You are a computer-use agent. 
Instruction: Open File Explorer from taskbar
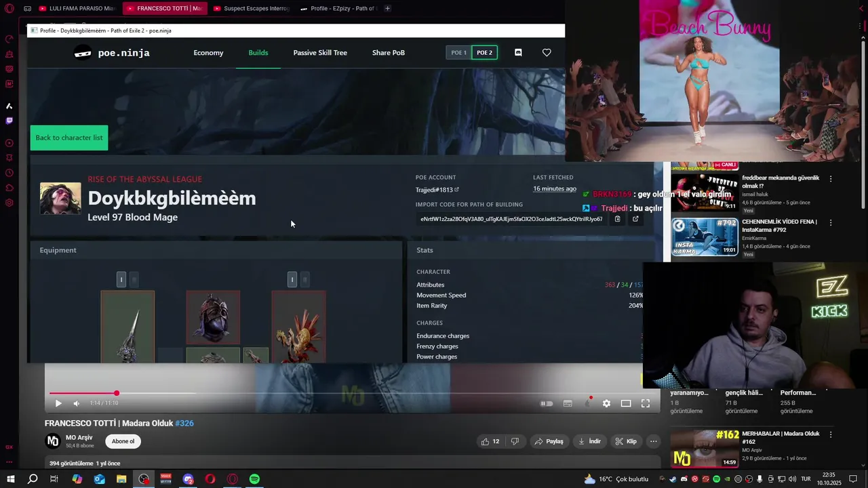(x=121, y=479)
